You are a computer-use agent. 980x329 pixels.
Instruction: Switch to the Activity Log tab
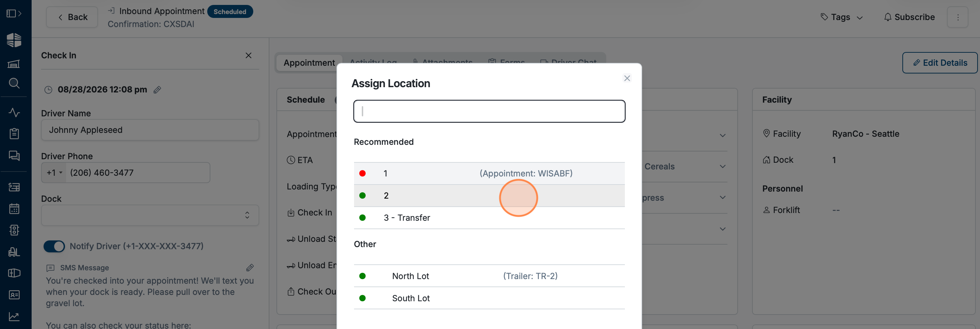[x=373, y=62]
